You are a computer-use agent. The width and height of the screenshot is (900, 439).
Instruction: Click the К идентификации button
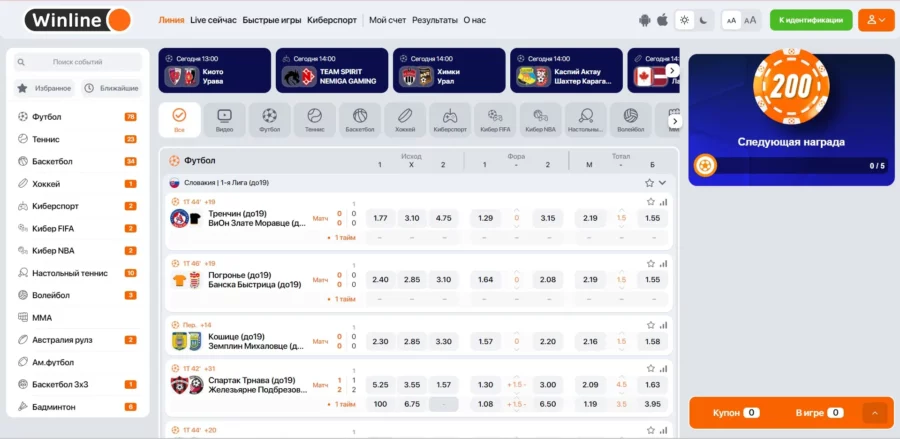[811, 20]
